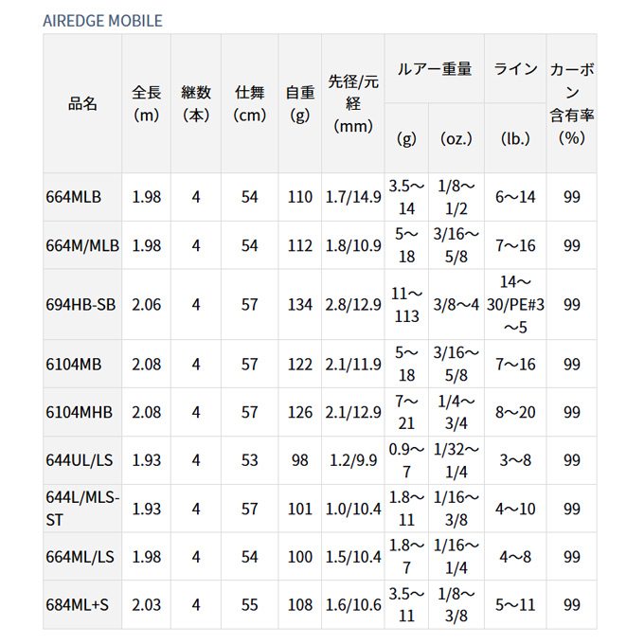Select the 664M/MLB model name cell
The width and height of the screenshot is (644, 644).
[x=82, y=245]
